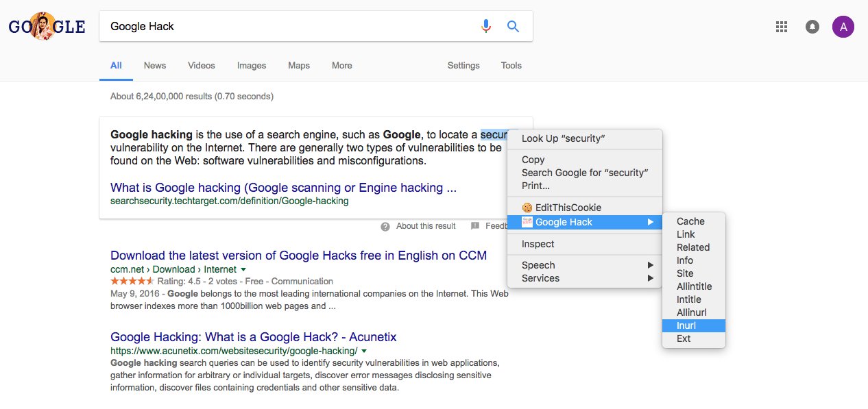Open the account avatar 'A'
868x409 pixels.
click(x=843, y=27)
